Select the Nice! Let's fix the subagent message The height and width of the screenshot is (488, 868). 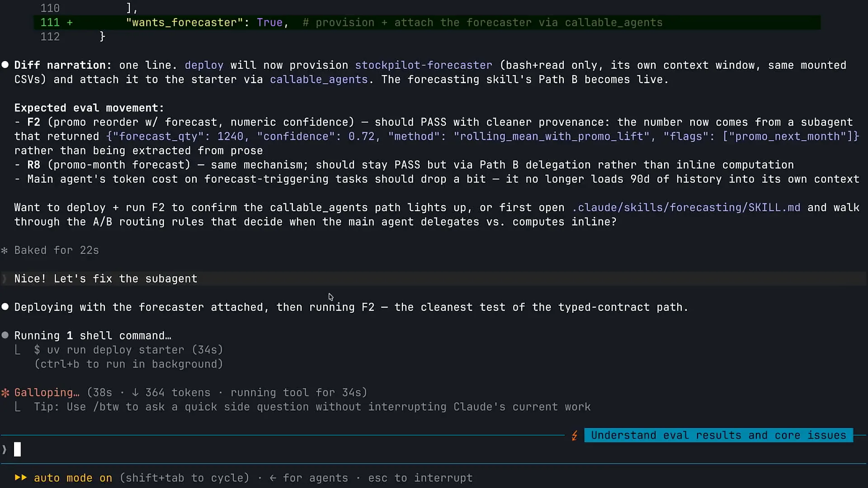pyautogui.click(x=106, y=279)
